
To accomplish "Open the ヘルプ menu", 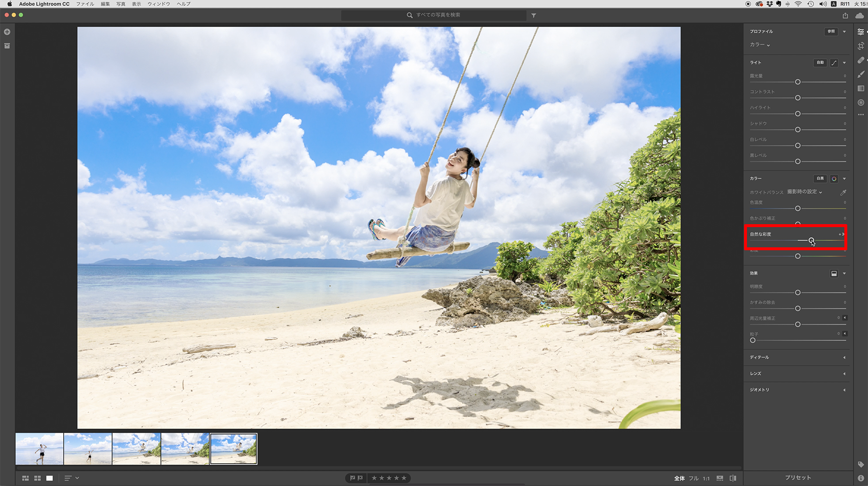I will click(184, 4).
